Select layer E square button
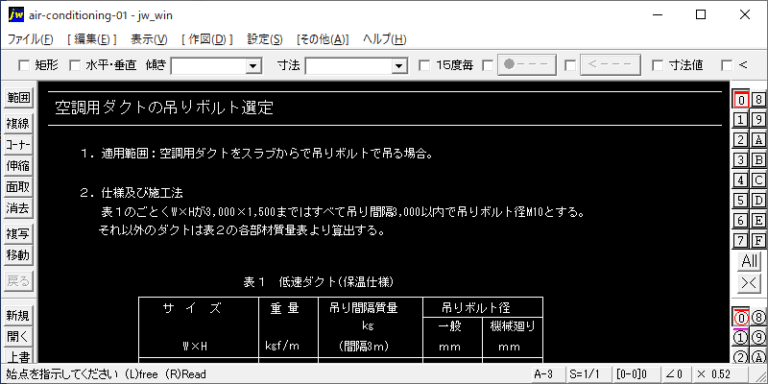The width and height of the screenshot is (768, 384). pos(758,220)
